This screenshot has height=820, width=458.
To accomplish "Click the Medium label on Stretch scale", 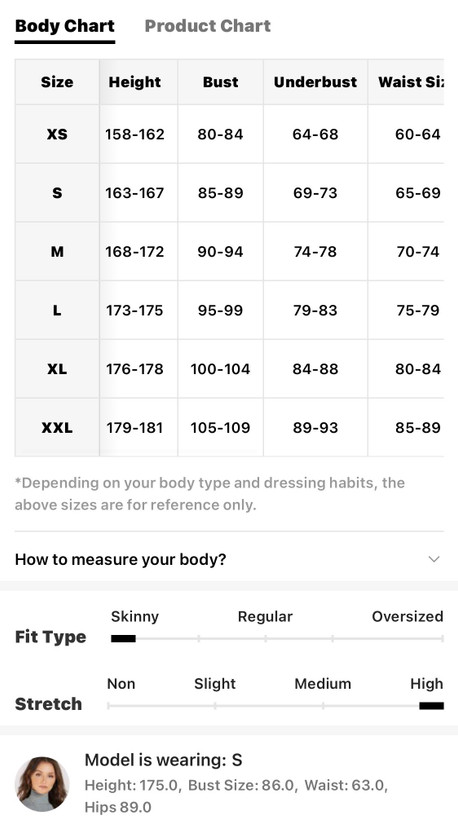I will (323, 684).
